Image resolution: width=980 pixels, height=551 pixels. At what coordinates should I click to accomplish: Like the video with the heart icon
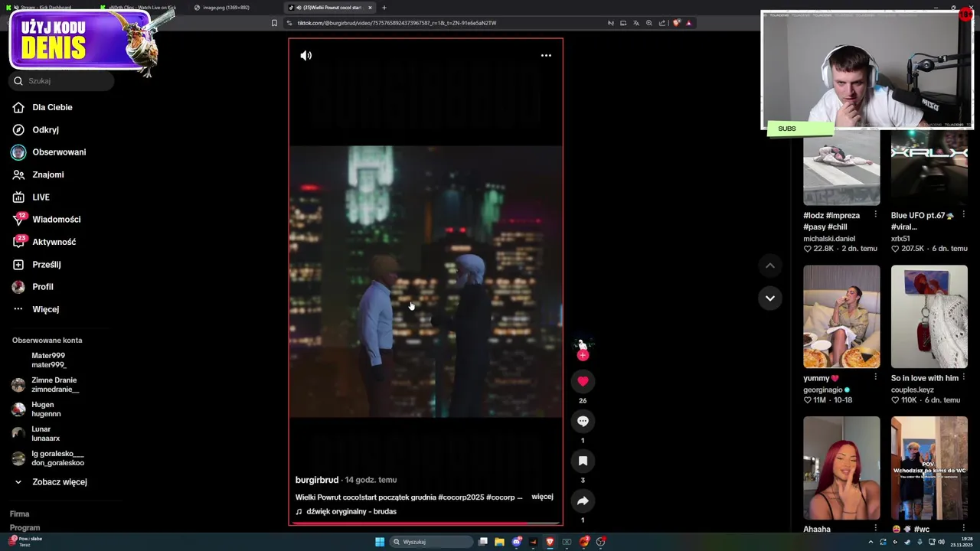click(583, 381)
